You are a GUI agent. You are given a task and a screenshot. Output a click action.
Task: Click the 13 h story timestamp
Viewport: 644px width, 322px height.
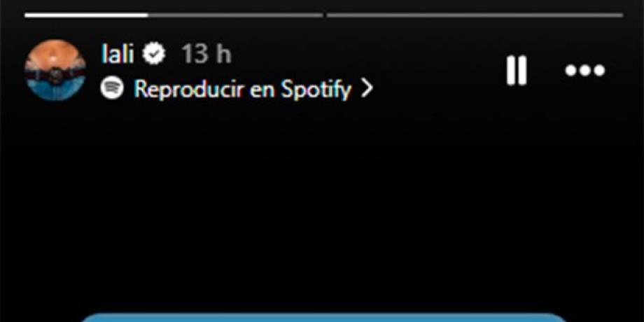coord(206,54)
